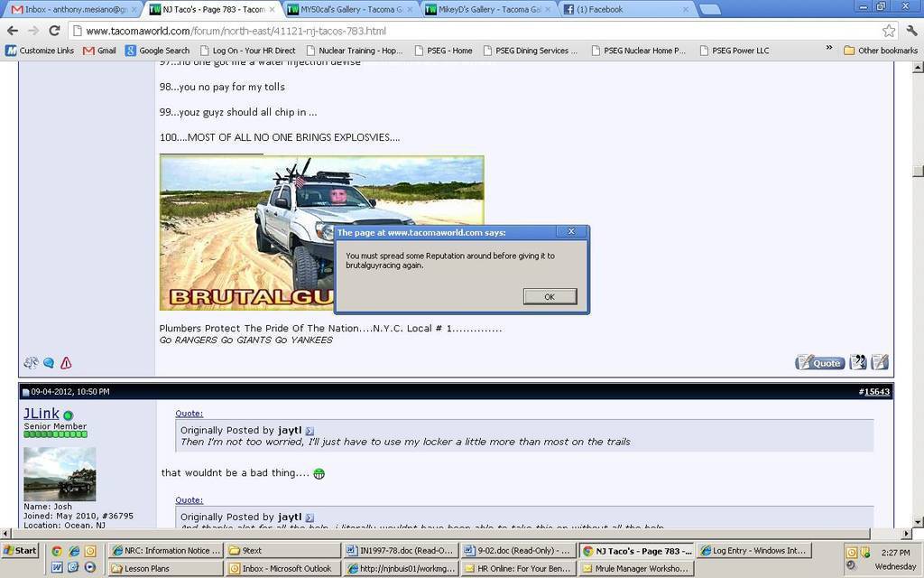Viewport: 924px width, 578px height.
Task: Open the Customize Links bookmark
Action: (x=40, y=51)
